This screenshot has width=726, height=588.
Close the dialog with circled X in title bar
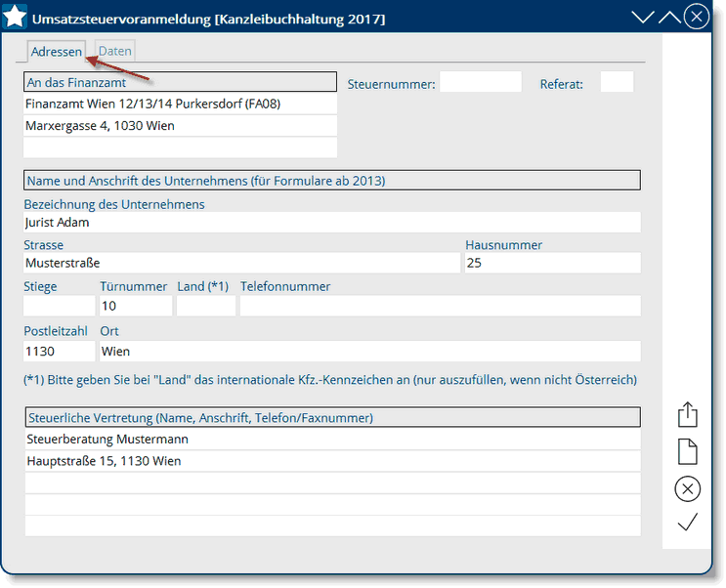pos(696,17)
